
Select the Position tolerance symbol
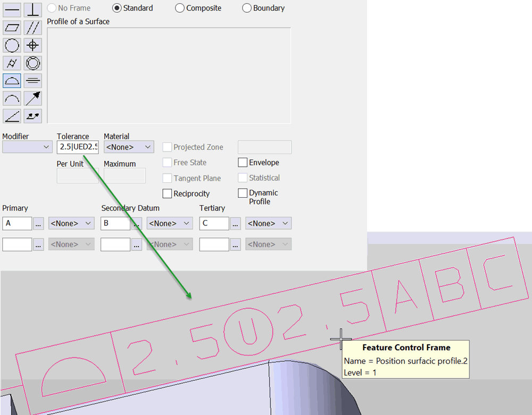coord(32,45)
